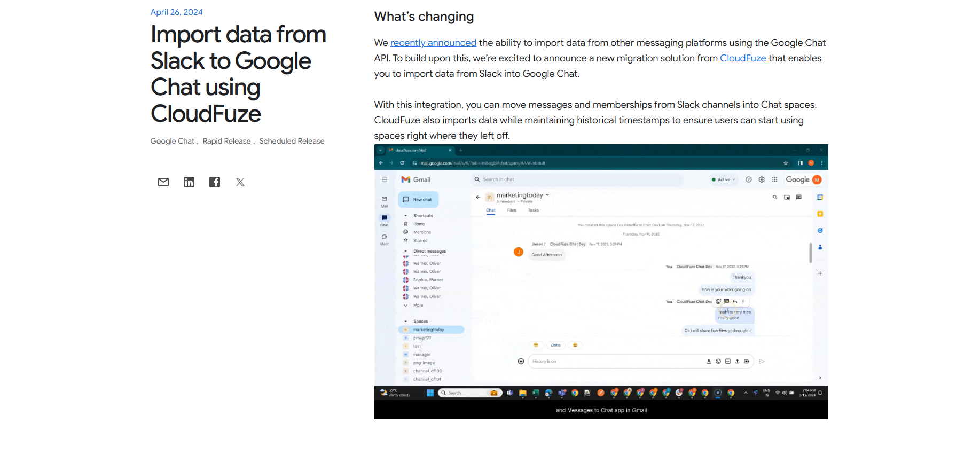980x470 pixels.
Task: Open the Active status dropdown
Action: [x=724, y=179]
